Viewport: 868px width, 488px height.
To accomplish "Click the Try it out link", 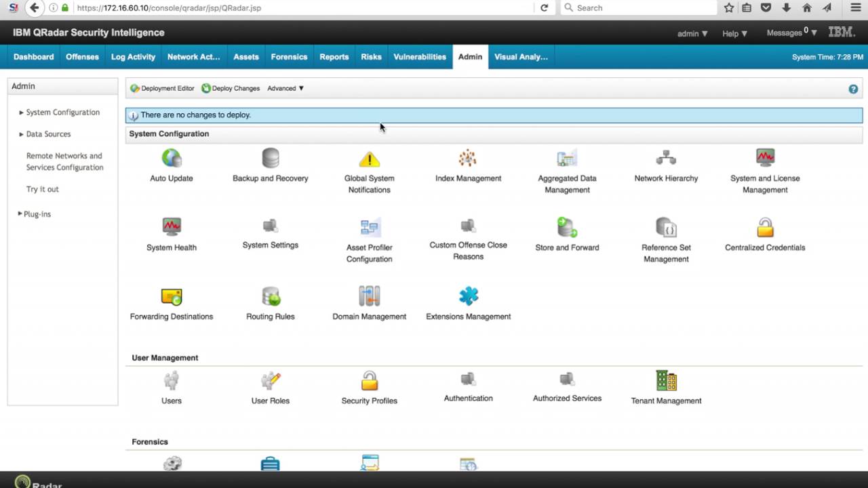I will pos(43,189).
